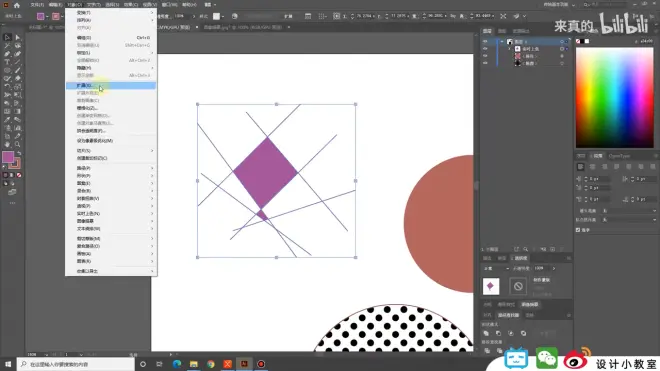The width and height of the screenshot is (660, 371).
Task: Select the Selection tool arrow
Action: pos(7,37)
